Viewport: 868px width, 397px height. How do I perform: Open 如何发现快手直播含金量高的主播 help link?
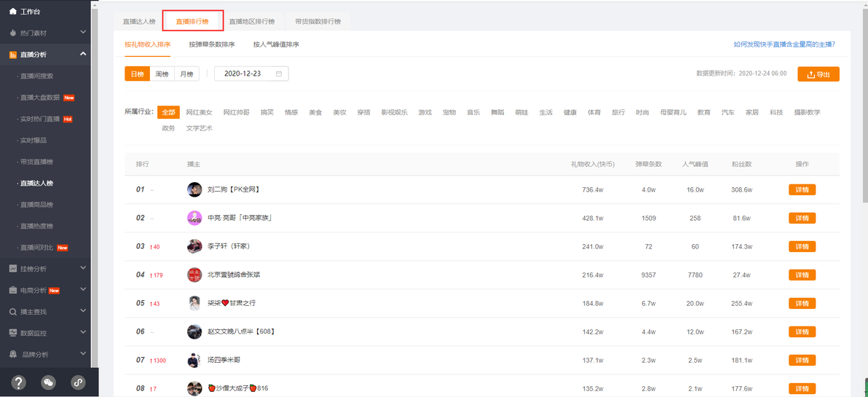click(784, 44)
